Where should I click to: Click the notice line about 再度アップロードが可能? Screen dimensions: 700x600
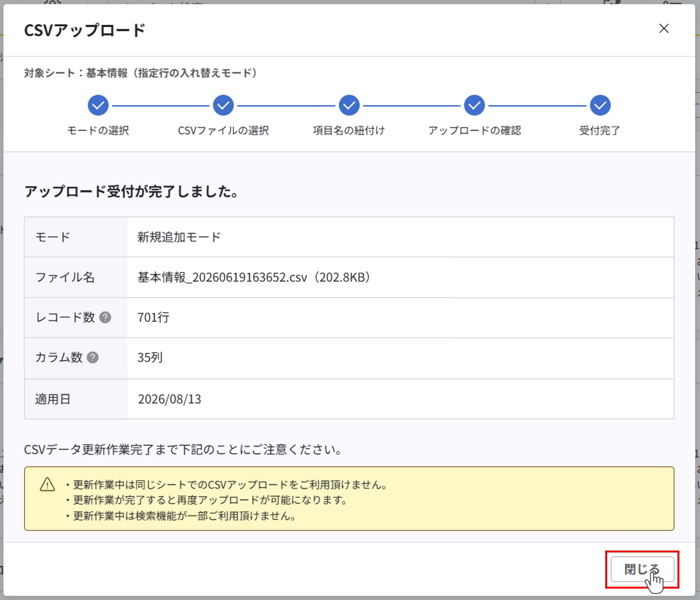click(x=207, y=500)
